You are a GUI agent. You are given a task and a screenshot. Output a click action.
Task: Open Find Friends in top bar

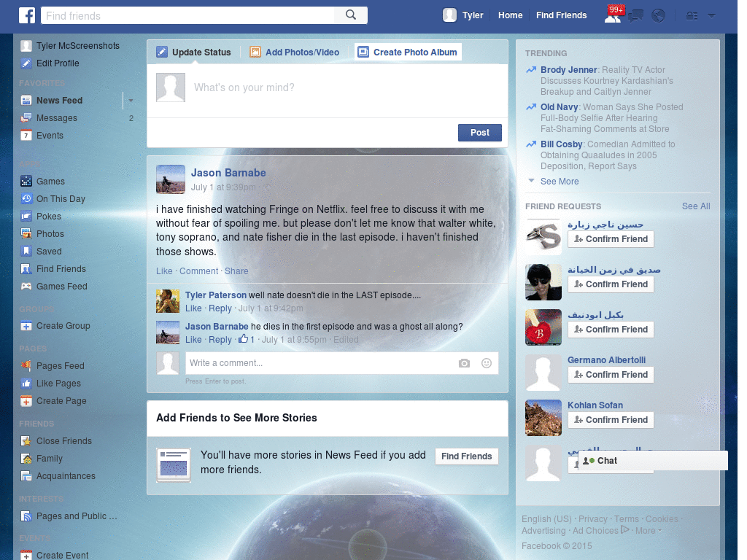click(561, 15)
